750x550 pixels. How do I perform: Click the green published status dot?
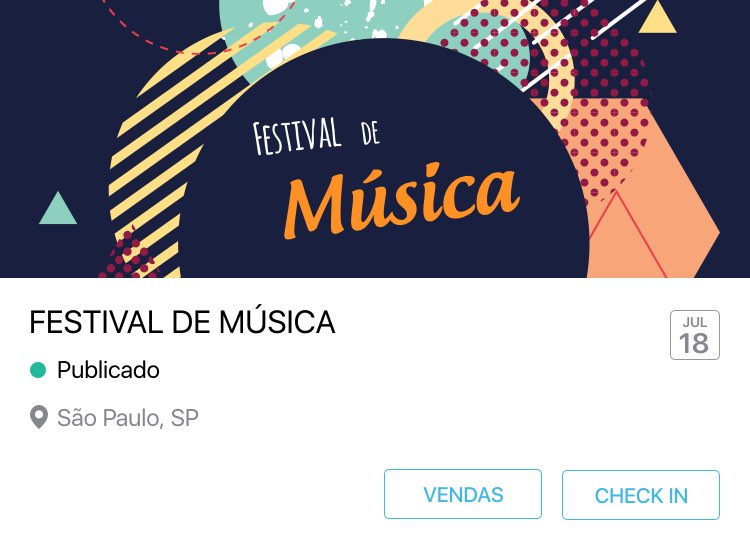tap(39, 370)
